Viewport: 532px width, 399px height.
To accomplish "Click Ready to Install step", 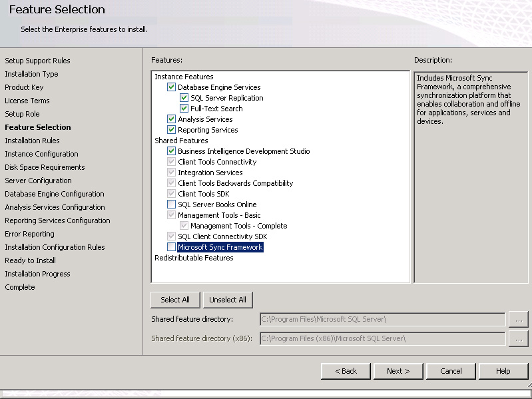I will click(30, 260).
